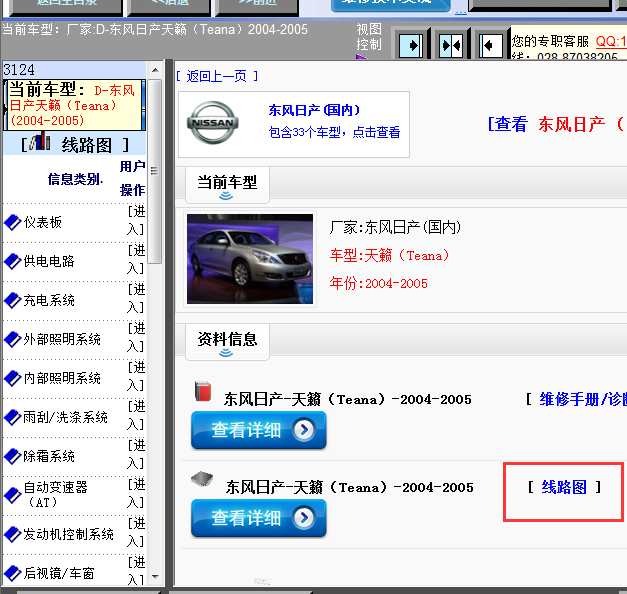The image size is (627, 594).
Task: Click the books icon beside 线路图 header
Action: 40,141
